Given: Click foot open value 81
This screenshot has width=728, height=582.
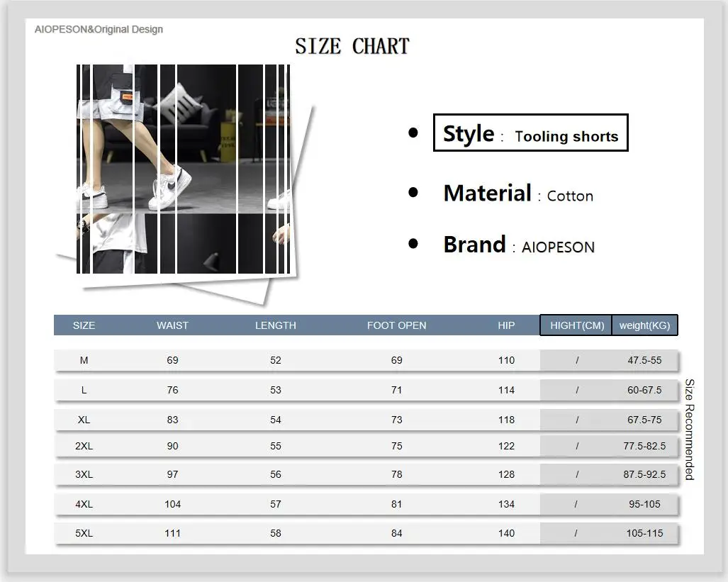Looking at the screenshot, I should click(x=396, y=504).
